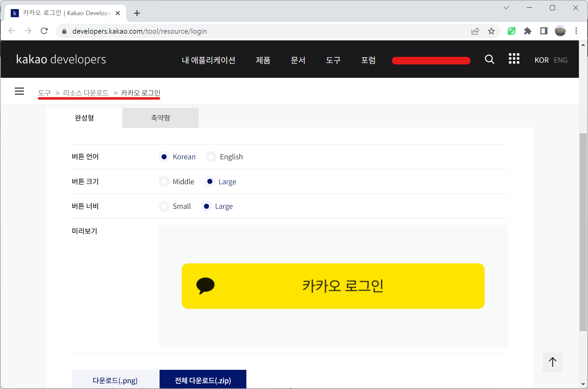Viewport: 588px width, 389px height.
Task: Reload the page
Action: (44, 31)
